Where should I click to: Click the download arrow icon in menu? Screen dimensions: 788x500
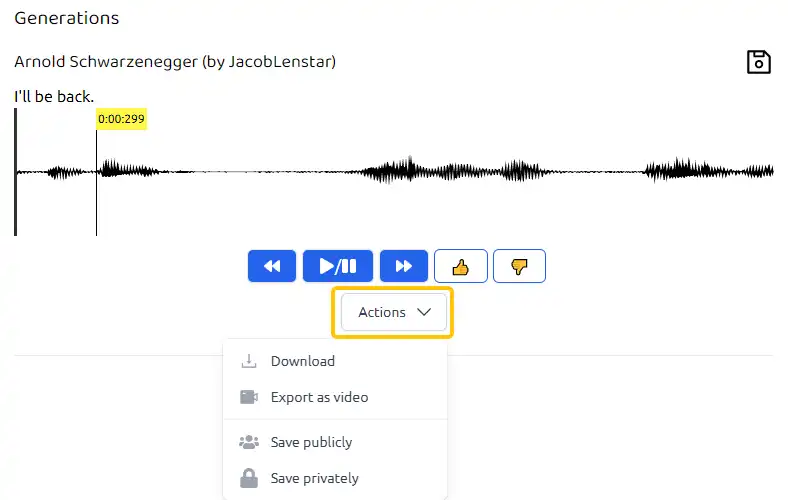[x=249, y=361]
